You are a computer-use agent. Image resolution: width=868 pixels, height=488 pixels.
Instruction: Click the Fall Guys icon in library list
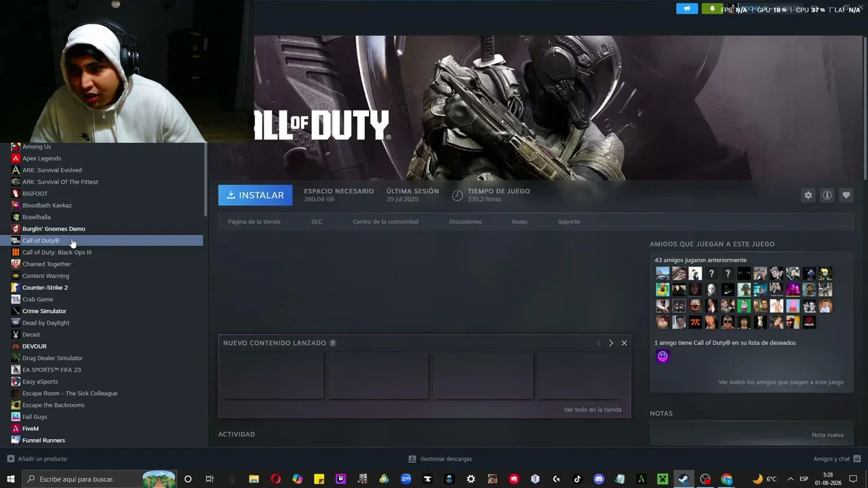pos(16,417)
